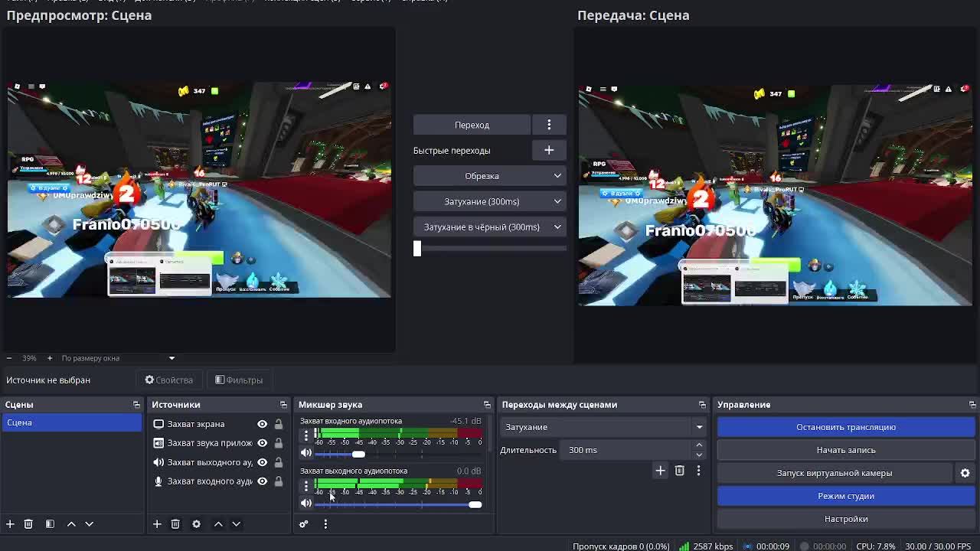Open source properties gear in Источники panel

coord(196,524)
